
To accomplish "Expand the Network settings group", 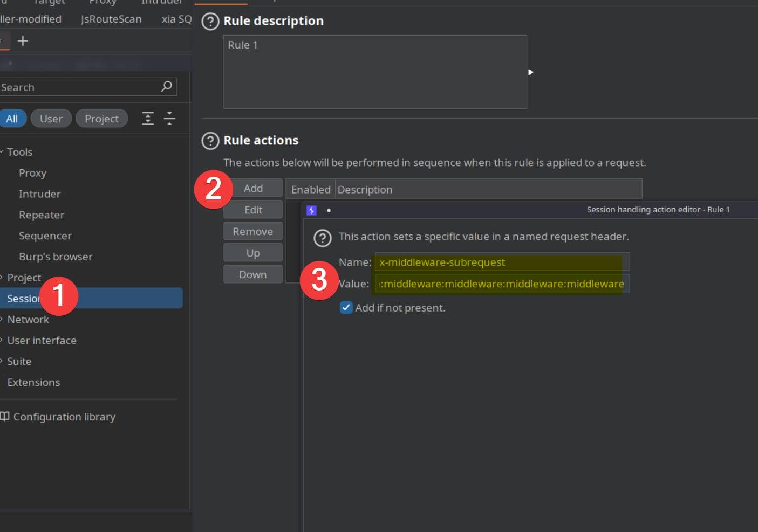I will coord(2,320).
